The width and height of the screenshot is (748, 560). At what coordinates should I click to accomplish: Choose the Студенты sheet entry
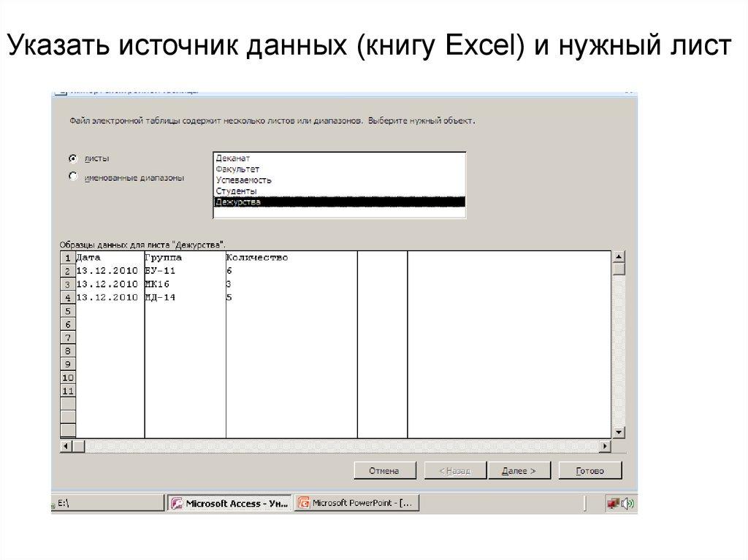236,191
